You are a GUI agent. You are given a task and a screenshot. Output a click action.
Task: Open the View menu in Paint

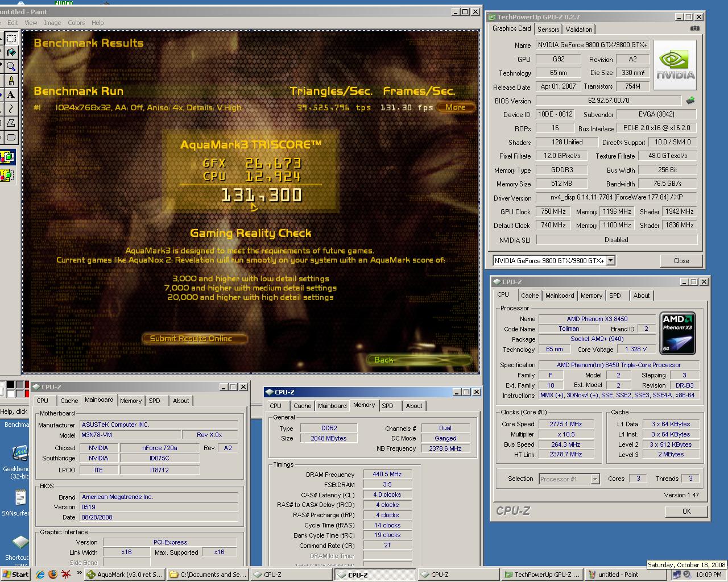click(31, 23)
